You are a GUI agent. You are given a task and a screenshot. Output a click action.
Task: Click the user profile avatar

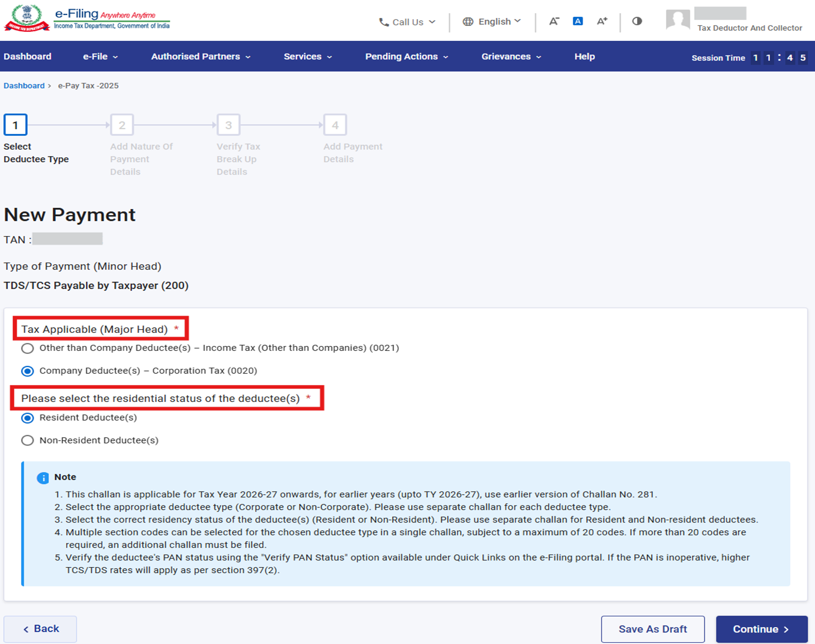click(677, 20)
